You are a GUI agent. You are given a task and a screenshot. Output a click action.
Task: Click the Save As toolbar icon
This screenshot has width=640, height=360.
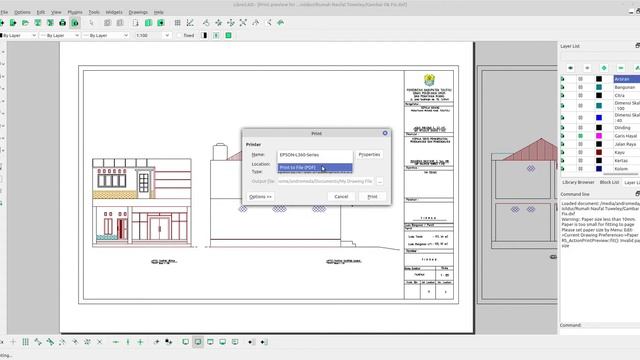(50, 23)
